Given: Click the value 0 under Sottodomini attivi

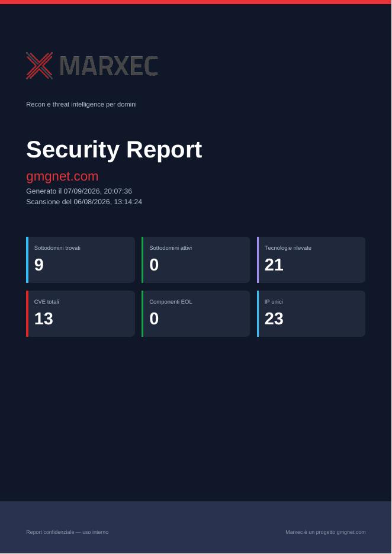Looking at the screenshot, I should (x=154, y=265).
